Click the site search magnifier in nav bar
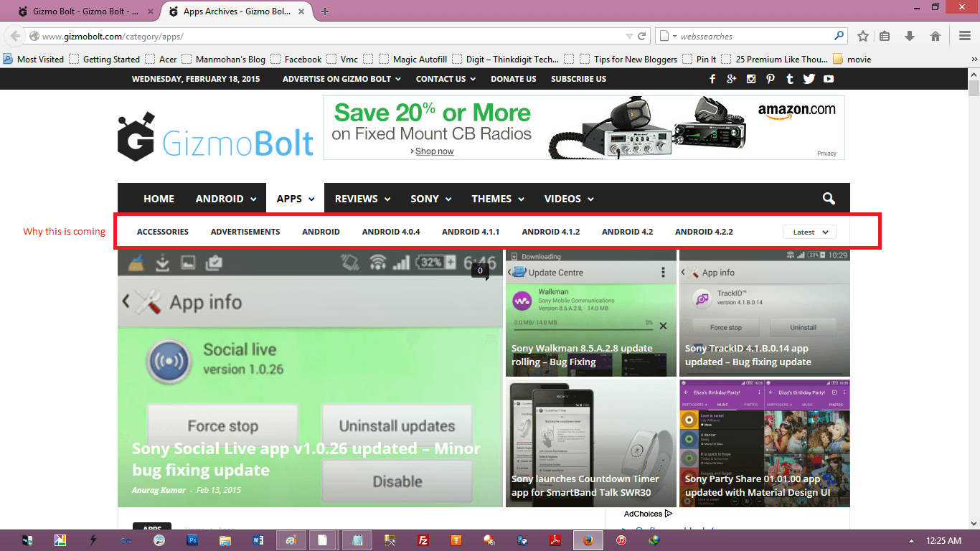This screenshot has width=980, height=551. tap(829, 199)
